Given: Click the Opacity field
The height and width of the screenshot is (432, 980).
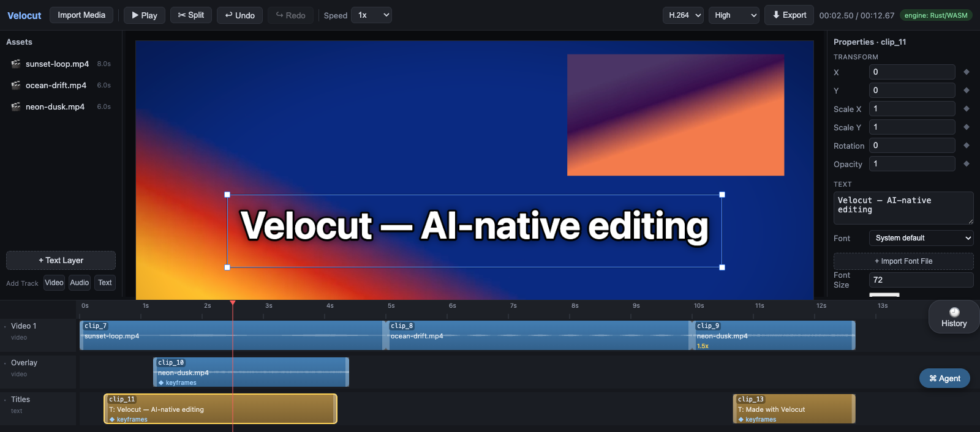Looking at the screenshot, I should coord(912,164).
